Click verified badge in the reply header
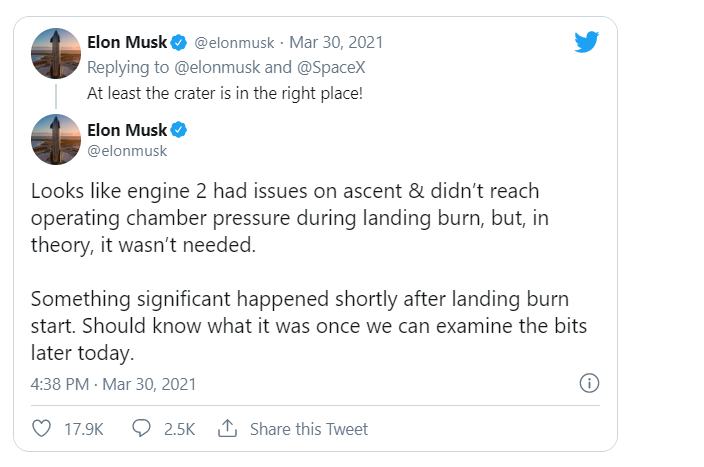This screenshot has width=704, height=467. pyautogui.click(x=178, y=43)
